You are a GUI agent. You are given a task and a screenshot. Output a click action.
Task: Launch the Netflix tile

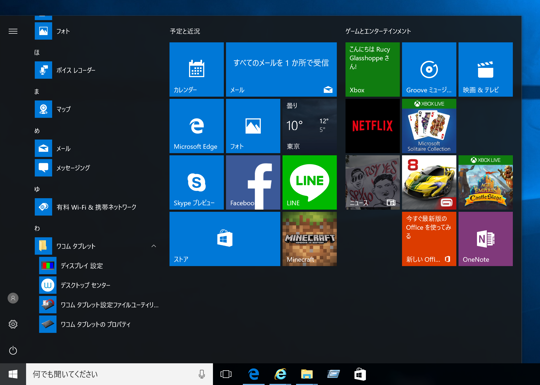(373, 126)
